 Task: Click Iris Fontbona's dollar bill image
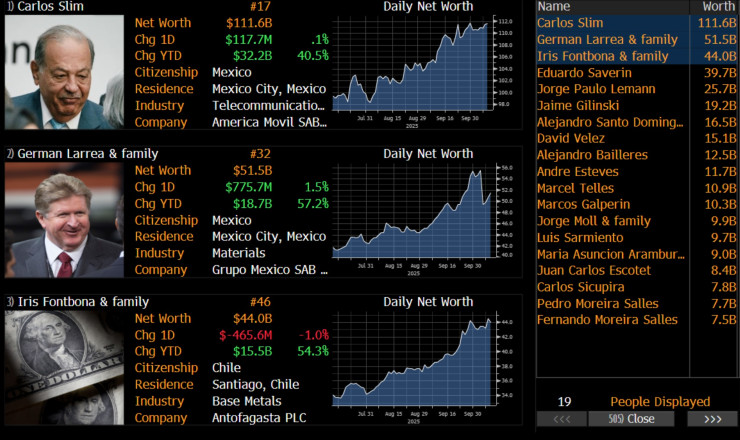point(65,367)
